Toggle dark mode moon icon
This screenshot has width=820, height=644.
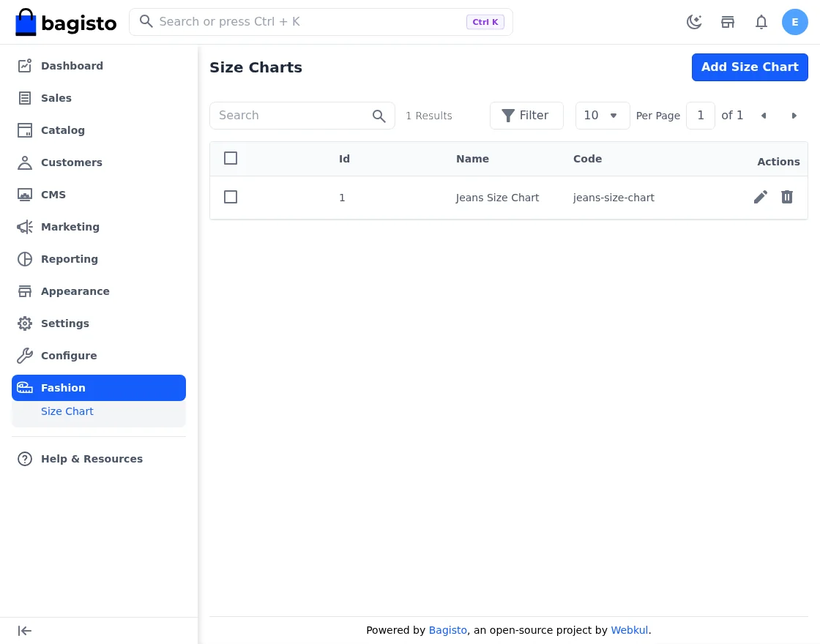[694, 22]
